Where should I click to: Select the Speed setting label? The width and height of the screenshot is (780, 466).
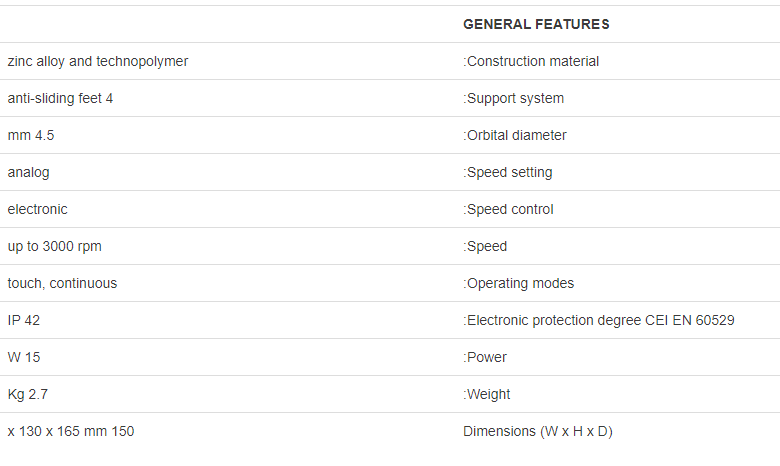508,172
